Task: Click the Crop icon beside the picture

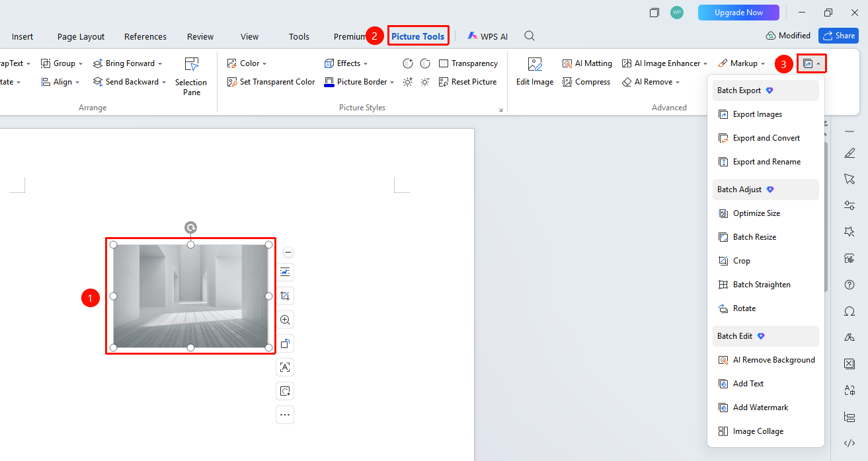Action: coord(285,296)
